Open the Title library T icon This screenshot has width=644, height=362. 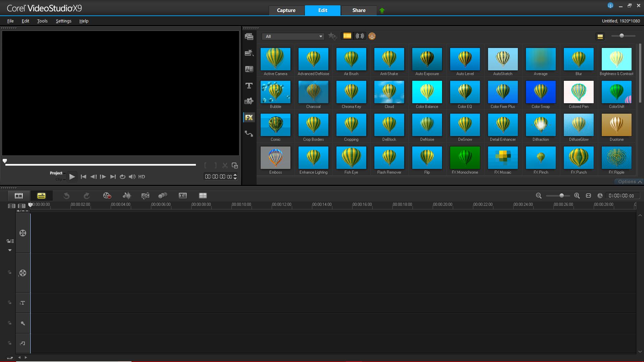(x=249, y=86)
